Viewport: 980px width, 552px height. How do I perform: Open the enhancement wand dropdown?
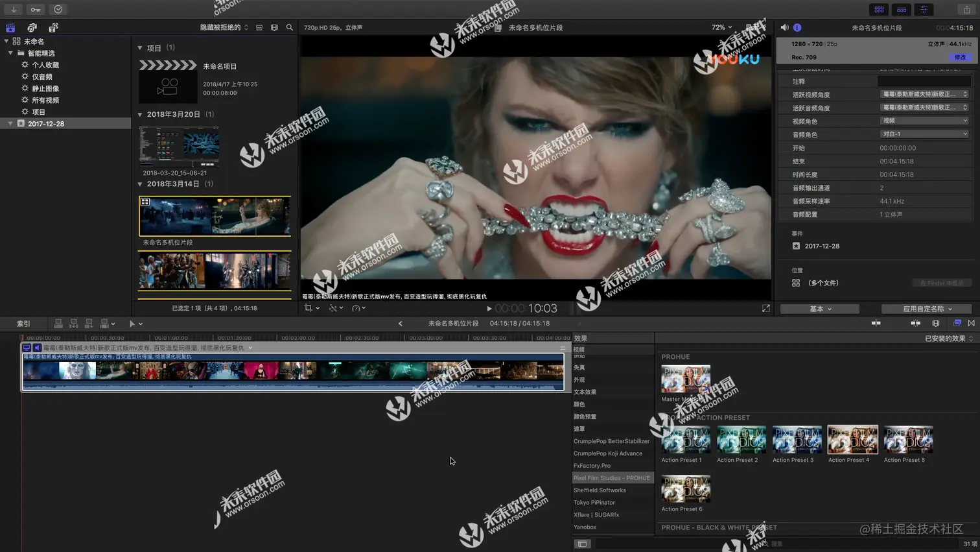pos(336,308)
